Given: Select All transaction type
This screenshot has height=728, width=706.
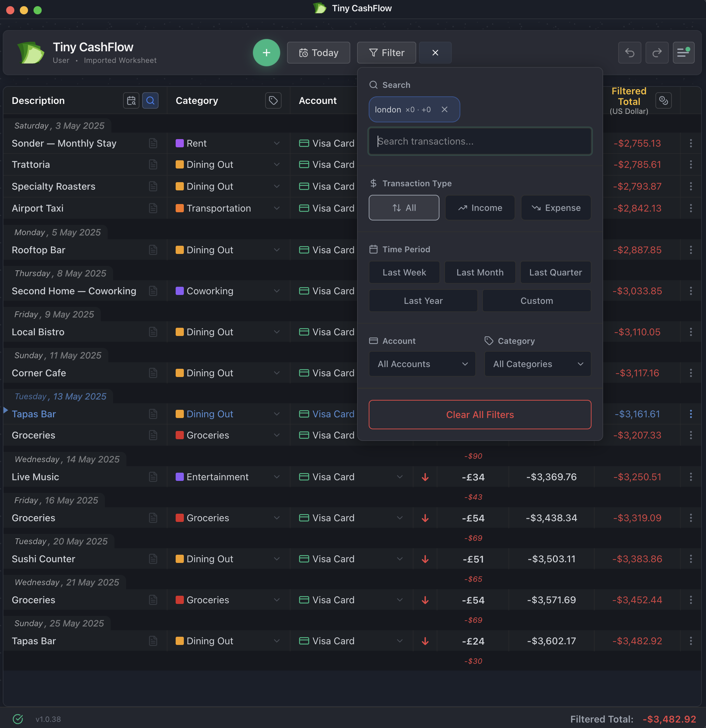Looking at the screenshot, I should click(404, 207).
